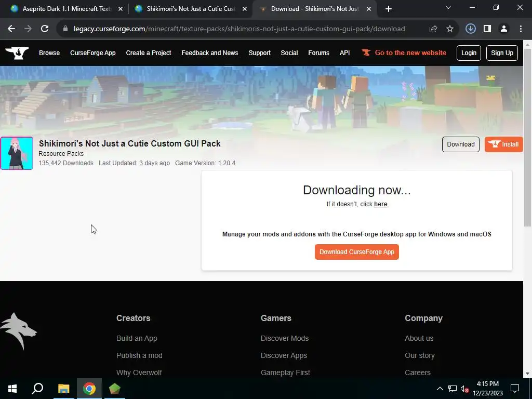532x399 pixels.
Task: Open About us footer link
Action: point(419,338)
